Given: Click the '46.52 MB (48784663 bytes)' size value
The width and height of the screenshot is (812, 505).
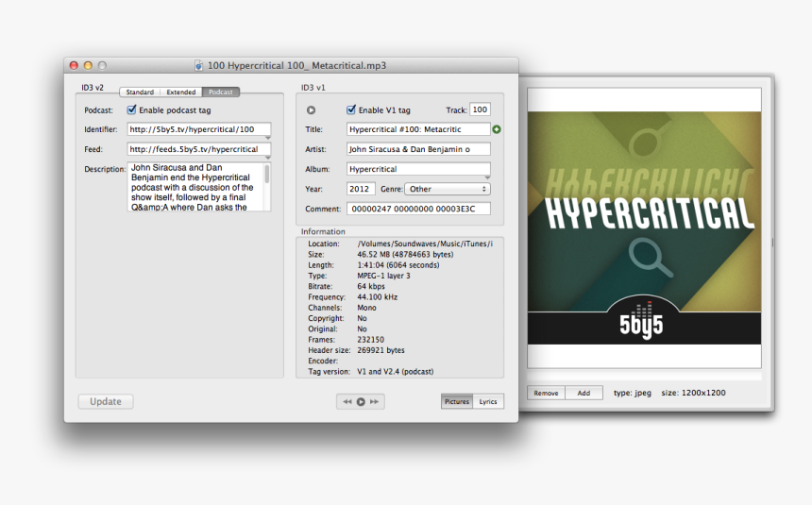Looking at the screenshot, I should (405, 254).
